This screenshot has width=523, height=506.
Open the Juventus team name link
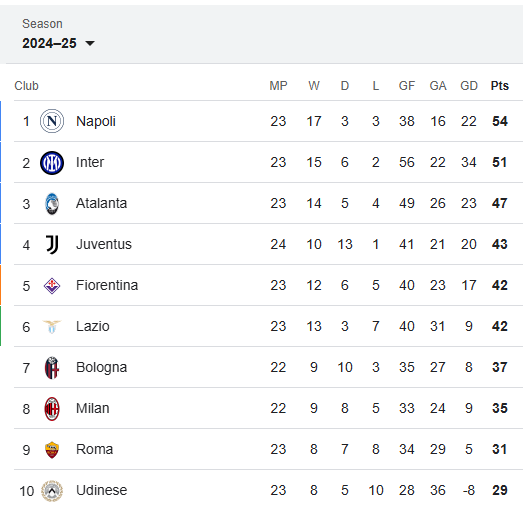pyautogui.click(x=104, y=244)
